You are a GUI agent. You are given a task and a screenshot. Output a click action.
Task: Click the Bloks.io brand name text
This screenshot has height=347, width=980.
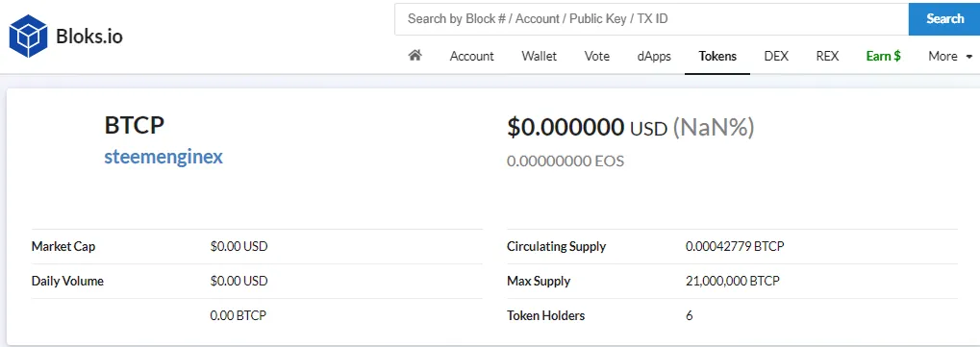click(x=89, y=37)
